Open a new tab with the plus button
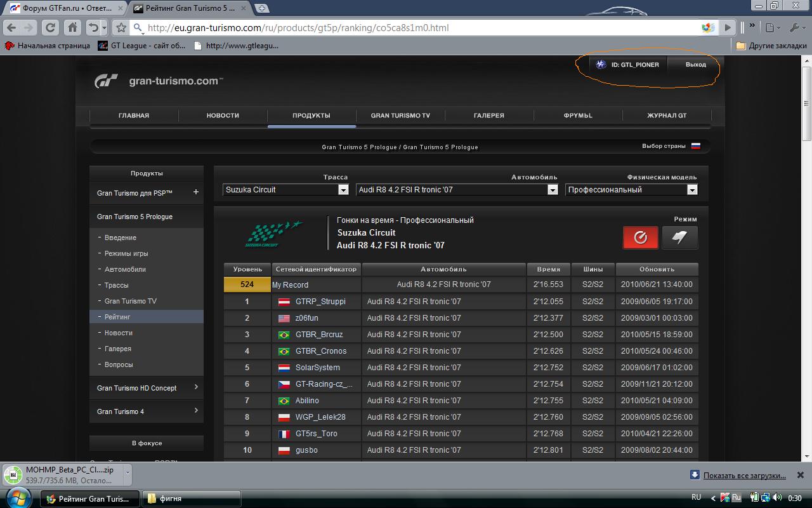 pos(261,8)
